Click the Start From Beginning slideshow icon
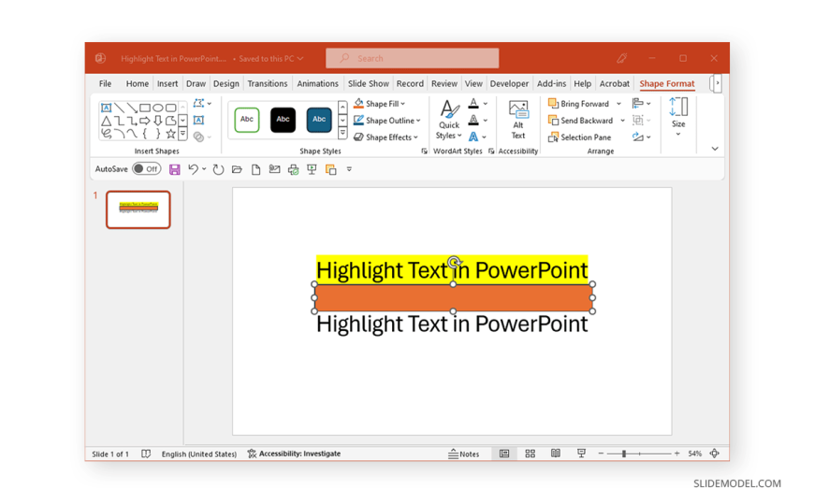This screenshot has height=504, width=814. click(312, 170)
